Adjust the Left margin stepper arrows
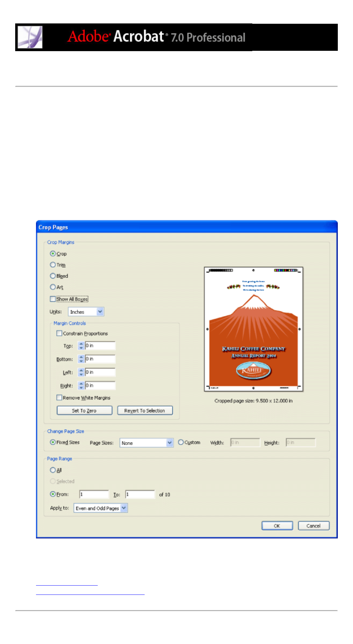353x644 pixels. tap(81, 372)
